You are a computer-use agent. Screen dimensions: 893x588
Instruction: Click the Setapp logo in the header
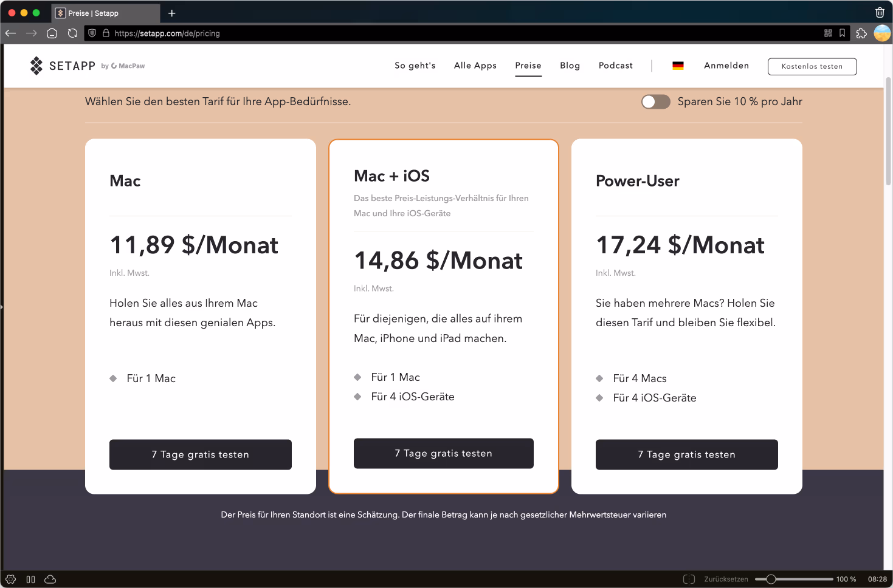[x=63, y=66]
